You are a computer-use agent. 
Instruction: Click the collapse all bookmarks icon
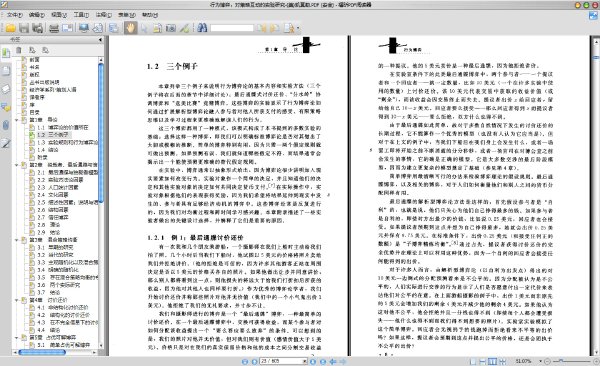point(45,50)
